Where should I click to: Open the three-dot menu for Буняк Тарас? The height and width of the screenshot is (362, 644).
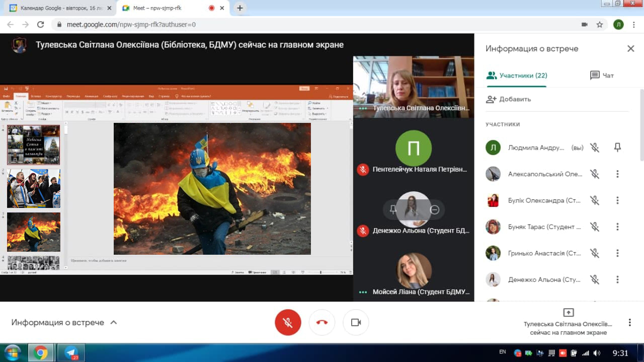617,227
